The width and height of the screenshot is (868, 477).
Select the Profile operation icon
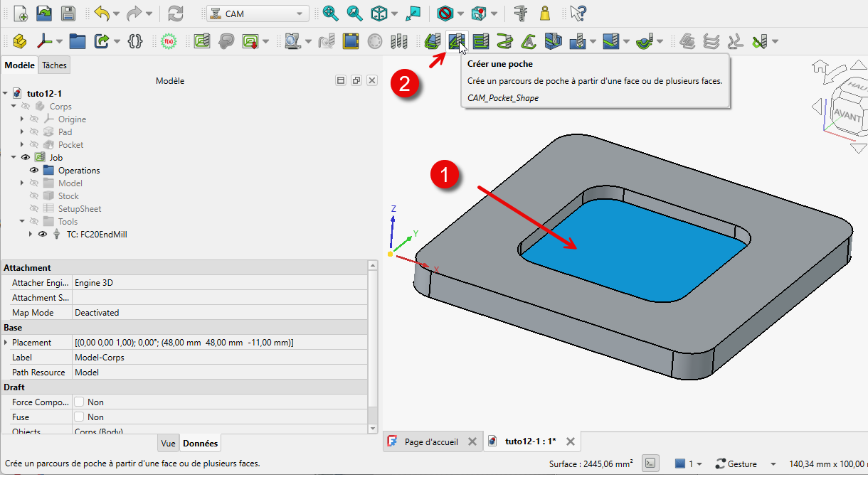(x=432, y=41)
